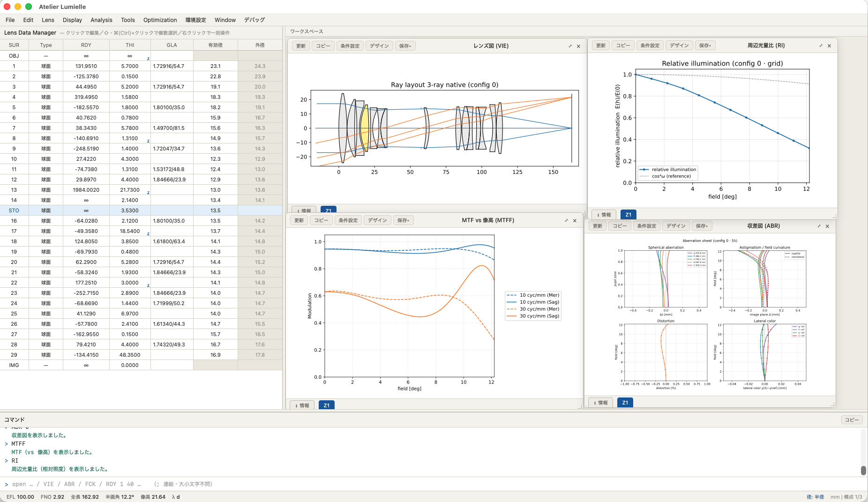This screenshot has width=868, height=502.
Task: Open the 保存 dropdown in the ABR panel
Action: click(702, 226)
